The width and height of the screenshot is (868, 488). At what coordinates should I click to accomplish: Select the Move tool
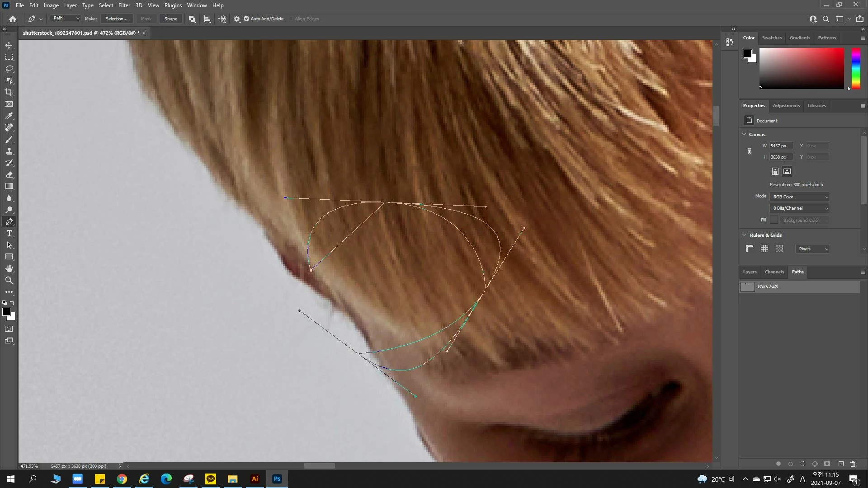9,45
